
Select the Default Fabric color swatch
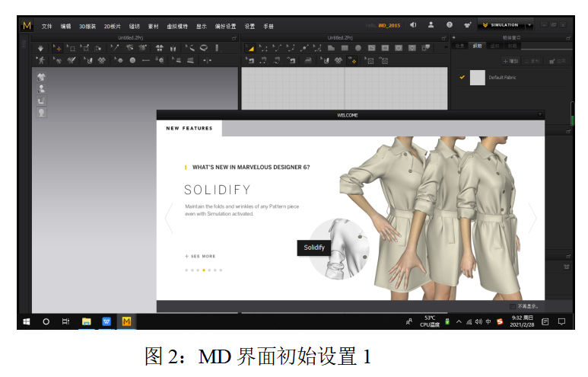[478, 78]
